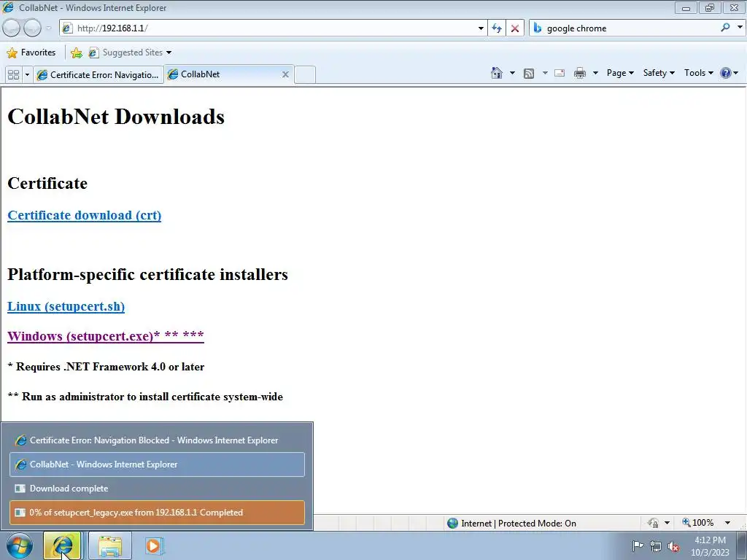Screen dimensions: 747x560
Task: Print the page with printer icon
Action: pyautogui.click(x=580, y=73)
